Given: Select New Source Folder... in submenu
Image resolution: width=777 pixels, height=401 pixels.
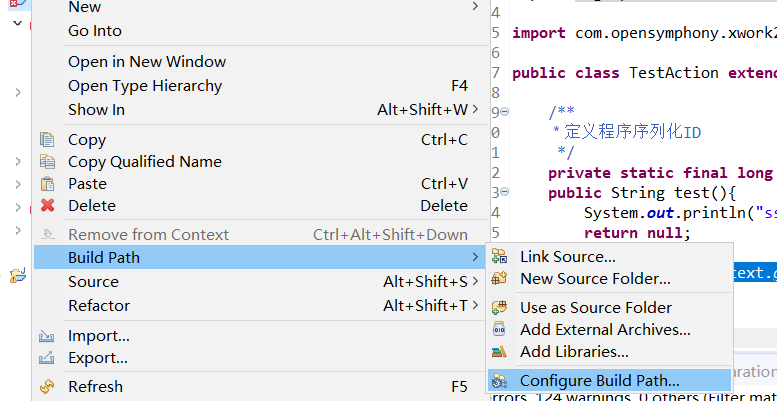Looking at the screenshot, I should pyautogui.click(x=609, y=279).
